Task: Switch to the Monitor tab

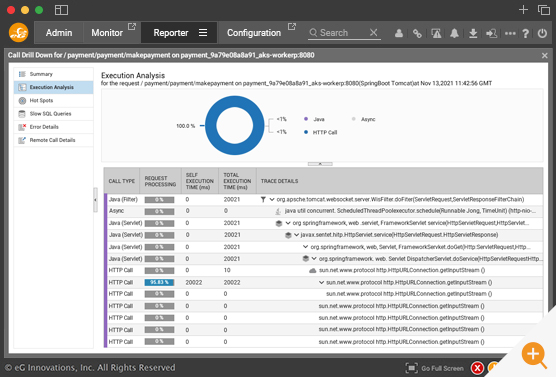Action: 107,33
